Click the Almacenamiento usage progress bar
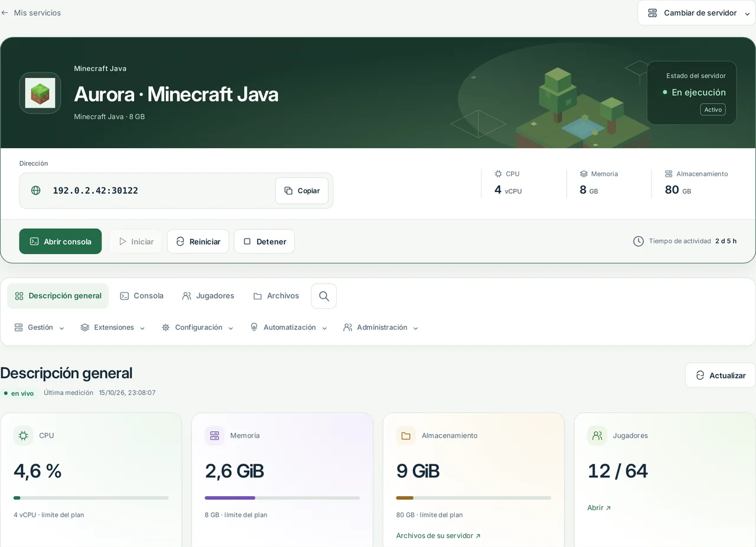756x547 pixels. [474, 498]
